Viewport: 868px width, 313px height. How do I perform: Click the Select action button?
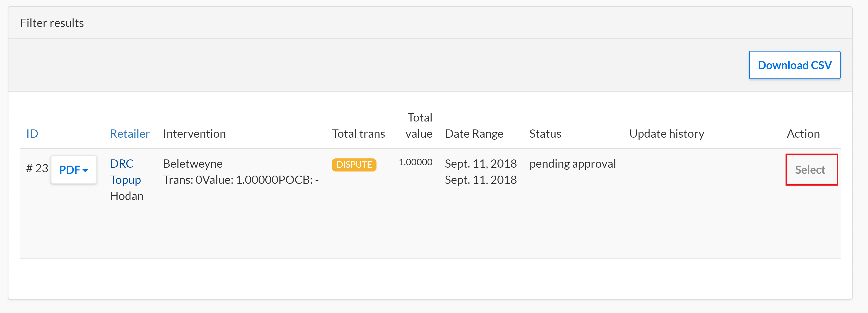point(810,170)
